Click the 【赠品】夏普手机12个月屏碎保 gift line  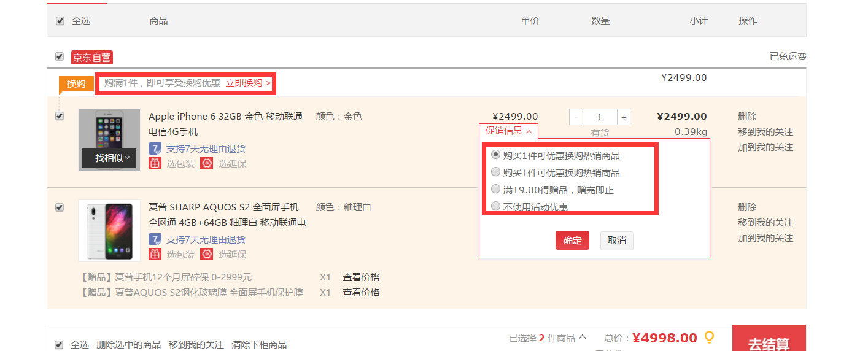(166, 277)
